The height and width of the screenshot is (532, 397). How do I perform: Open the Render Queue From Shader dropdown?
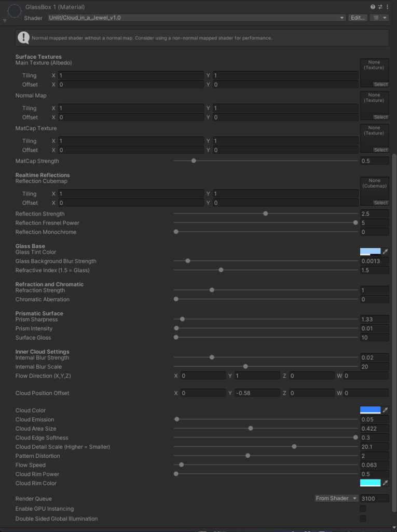click(336, 499)
